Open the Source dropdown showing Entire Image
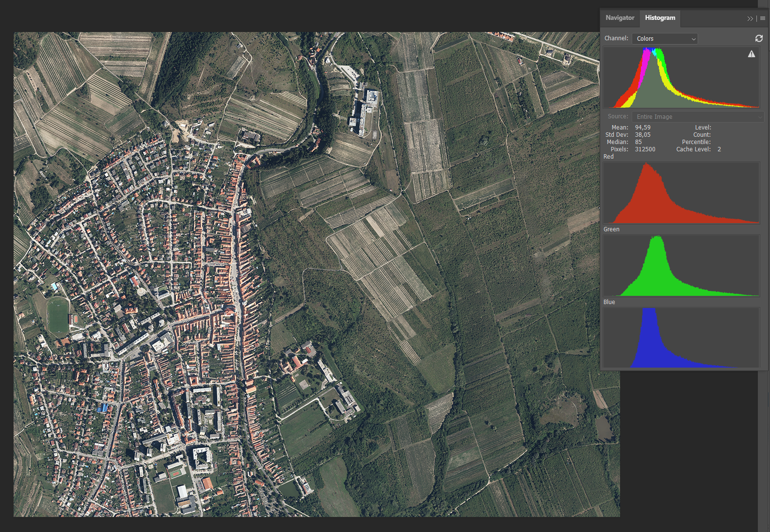The height and width of the screenshot is (532, 770). click(698, 117)
